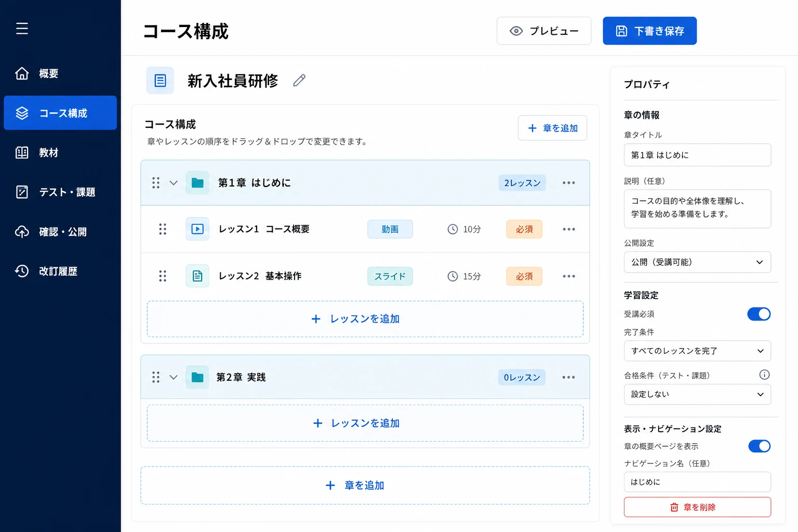Viewport: 798px width, 532px height.
Task: Click the 説明（任意） text area
Action: [x=697, y=209]
